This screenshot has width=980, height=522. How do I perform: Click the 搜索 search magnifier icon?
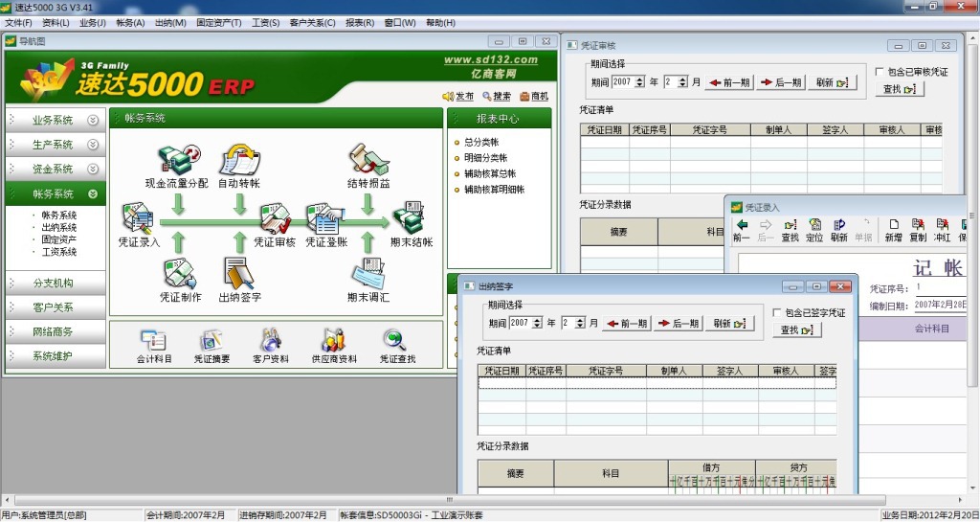pyautogui.click(x=487, y=97)
